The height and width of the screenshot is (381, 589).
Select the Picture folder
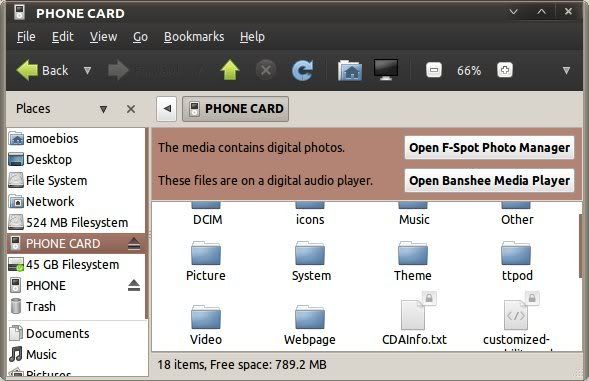tap(206, 262)
